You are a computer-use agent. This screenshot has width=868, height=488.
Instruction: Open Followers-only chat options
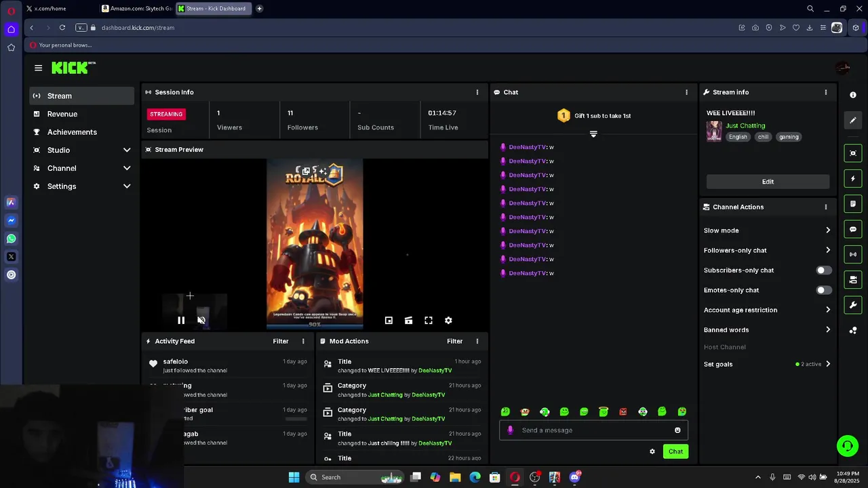pos(767,250)
